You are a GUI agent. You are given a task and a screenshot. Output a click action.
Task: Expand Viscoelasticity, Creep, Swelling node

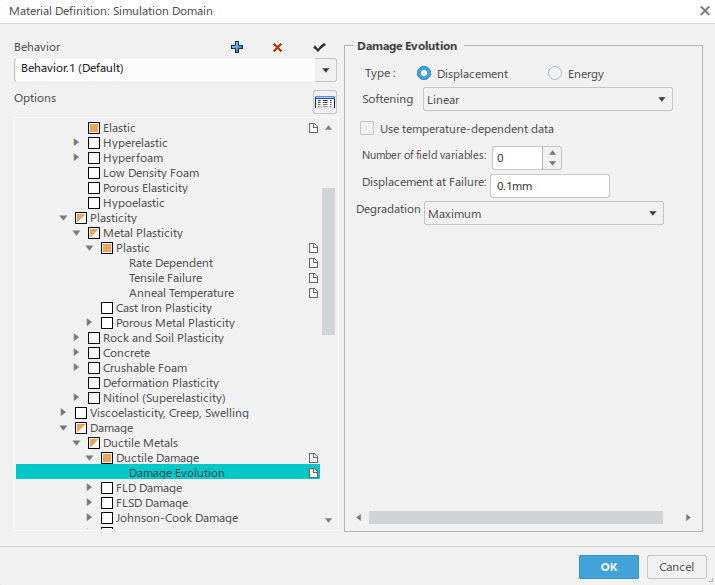(x=63, y=413)
